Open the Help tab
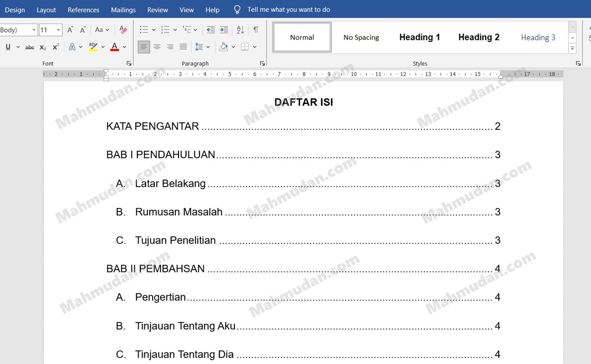591x364 pixels. 212,10
